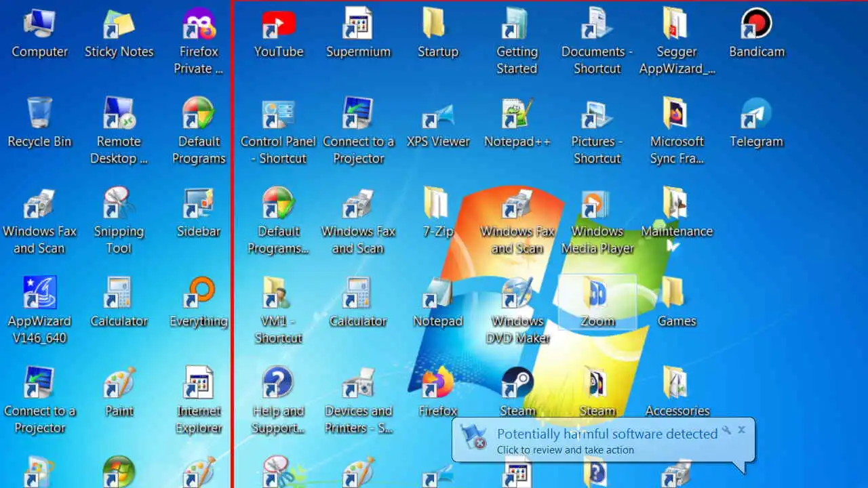
Task: Select the AppWizard V146_640 shortcut
Action: coord(39,310)
